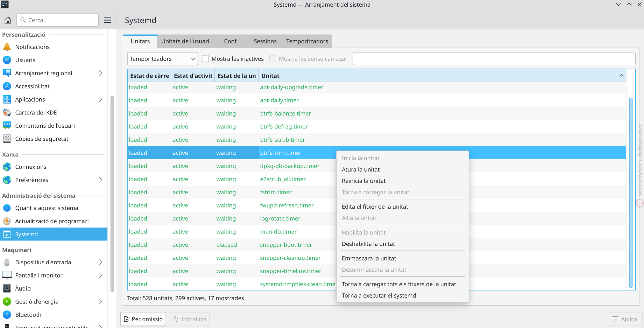
Task: Switch to the Conf tab
Action: (230, 41)
